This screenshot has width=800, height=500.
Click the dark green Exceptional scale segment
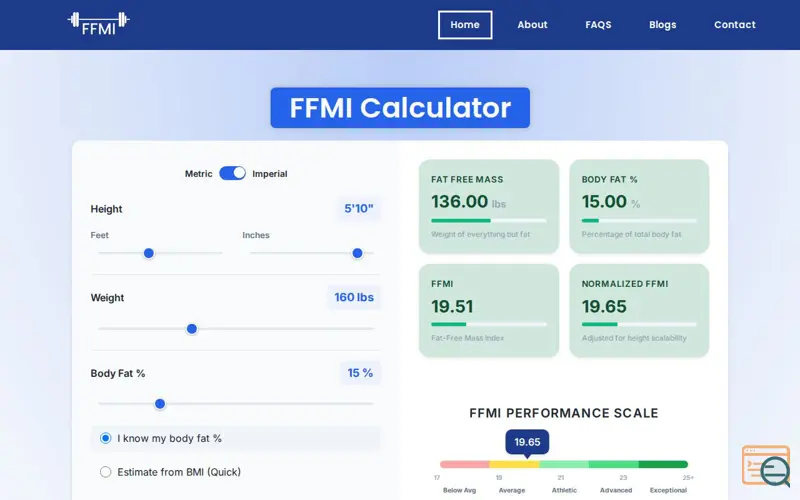click(663, 464)
